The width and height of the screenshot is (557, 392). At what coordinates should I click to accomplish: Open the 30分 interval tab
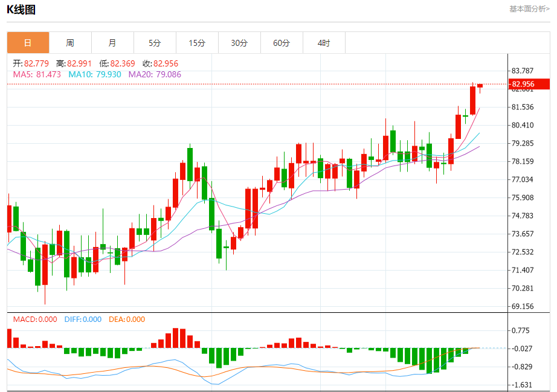coord(239,43)
